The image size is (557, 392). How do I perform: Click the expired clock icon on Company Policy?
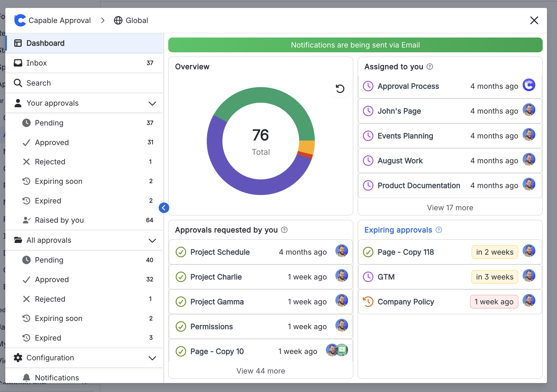click(x=368, y=302)
